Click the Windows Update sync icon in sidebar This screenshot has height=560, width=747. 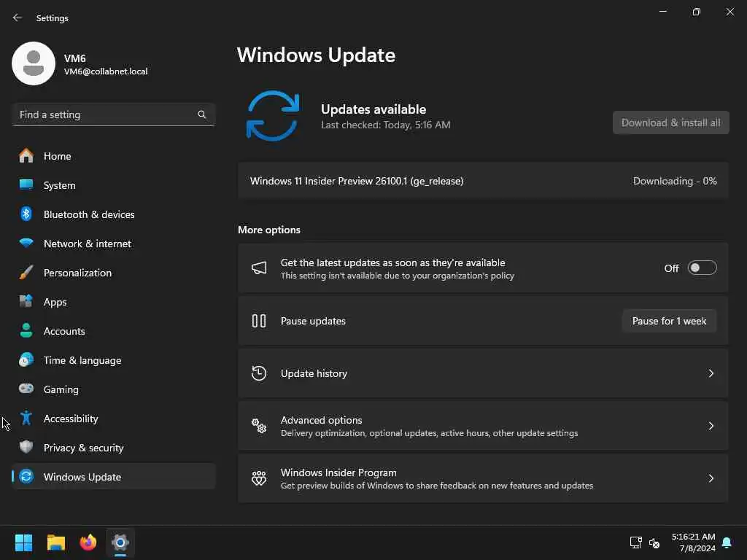tap(26, 476)
